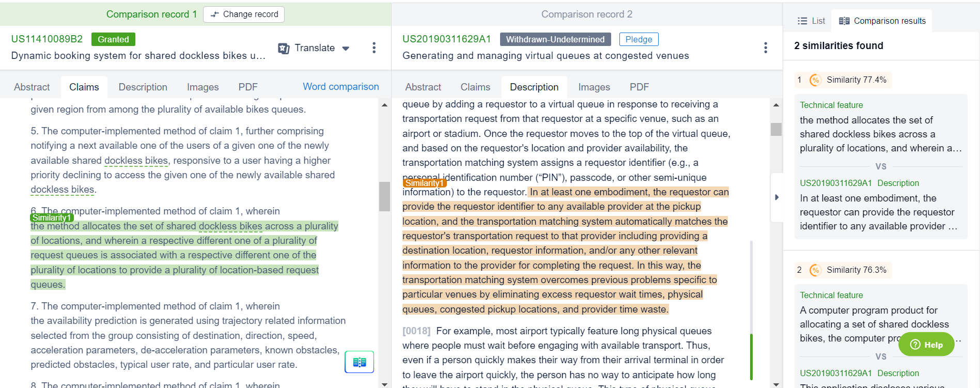Click the Translate icon
980x388 pixels.
pos(284,48)
